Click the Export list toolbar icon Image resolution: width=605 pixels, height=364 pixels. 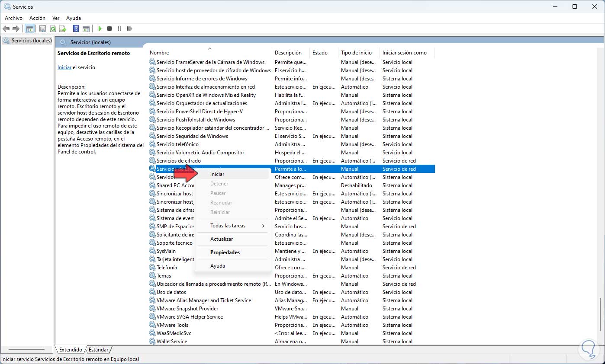coord(63,29)
